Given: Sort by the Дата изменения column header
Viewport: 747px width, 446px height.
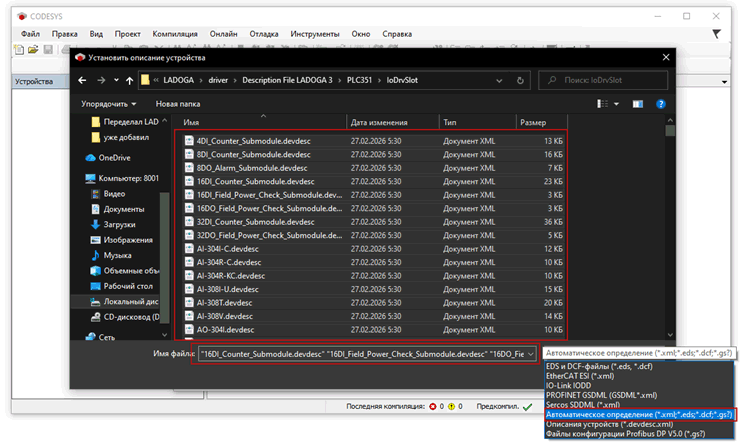Looking at the screenshot, I should (379, 122).
